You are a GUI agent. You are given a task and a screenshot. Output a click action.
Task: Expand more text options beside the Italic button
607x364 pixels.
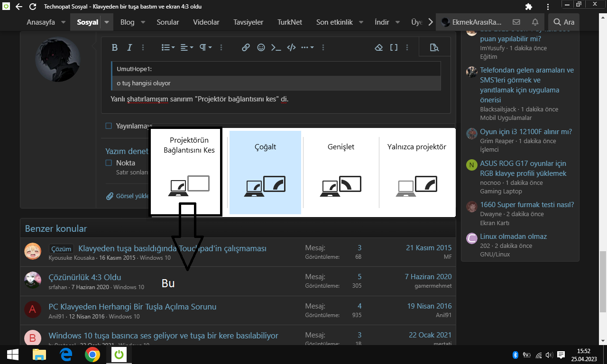click(x=143, y=47)
